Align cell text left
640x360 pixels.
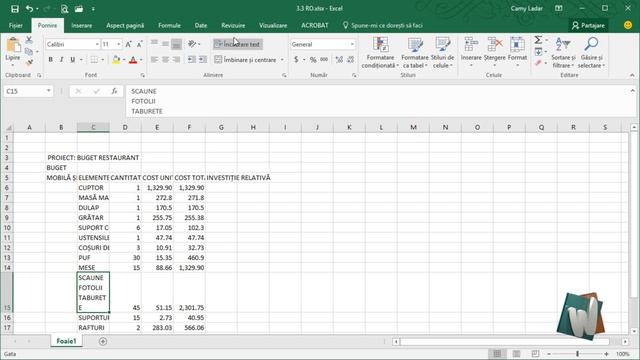pyautogui.click(x=154, y=60)
